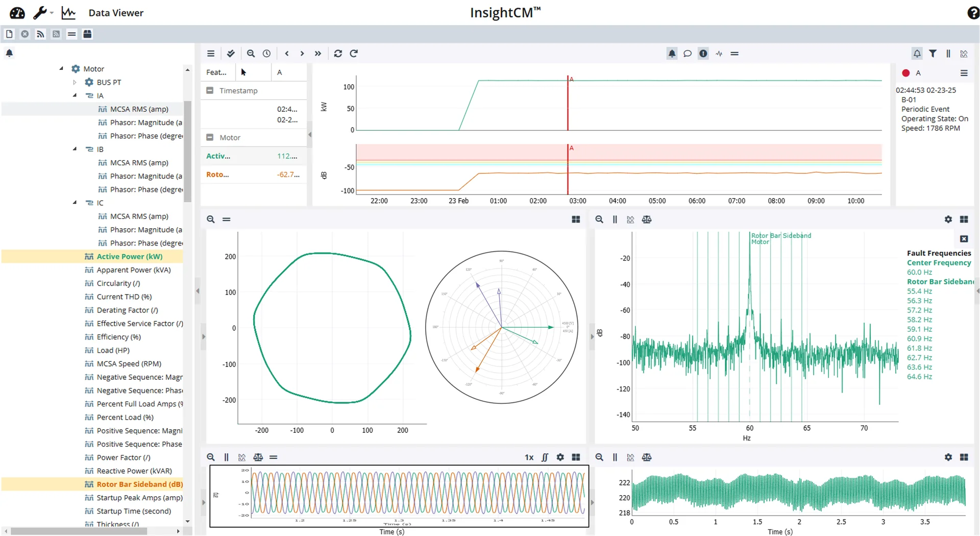Click the trend zoom magnifier icon
Image resolution: width=980 pixels, height=536 pixels.
[x=251, y=54]
